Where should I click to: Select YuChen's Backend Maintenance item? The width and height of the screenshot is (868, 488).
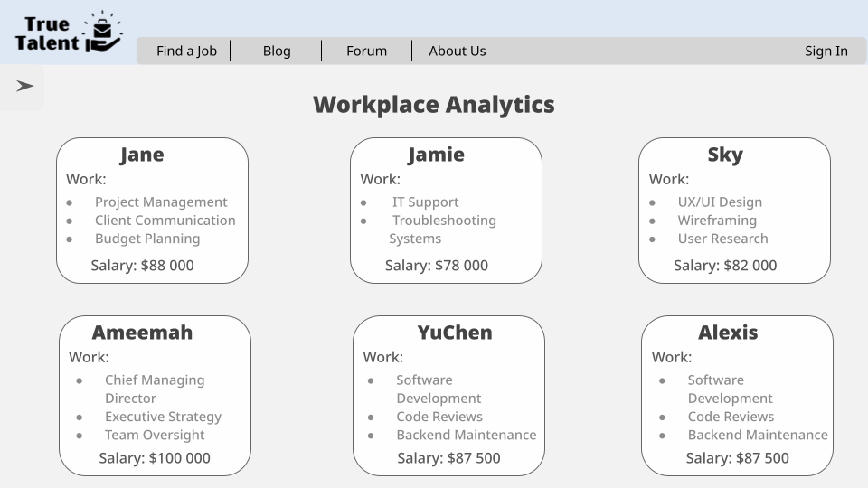(467, 435)
